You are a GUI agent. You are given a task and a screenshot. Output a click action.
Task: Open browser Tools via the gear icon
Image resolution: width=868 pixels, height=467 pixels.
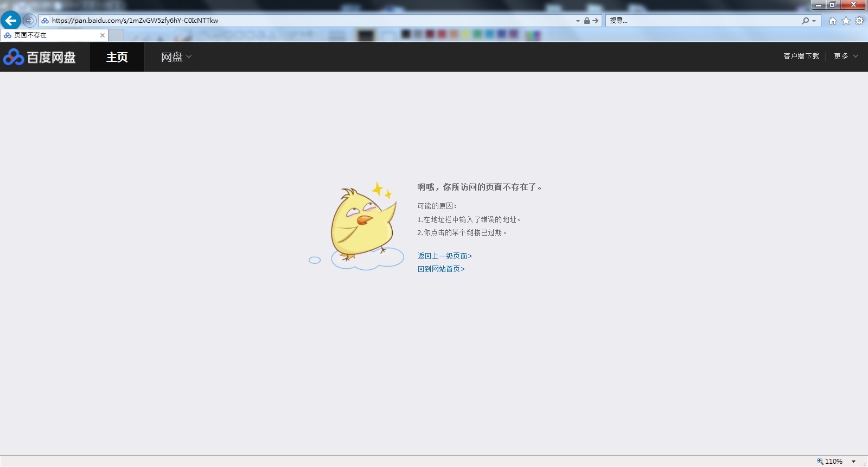859,21
